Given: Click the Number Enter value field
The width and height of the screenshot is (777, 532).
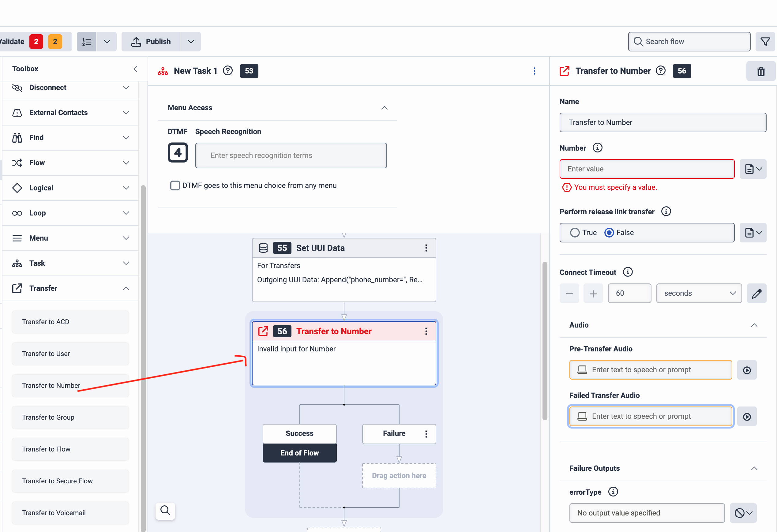Looking at the screenshot, I should pyautogui.click(x=647, y=169).
